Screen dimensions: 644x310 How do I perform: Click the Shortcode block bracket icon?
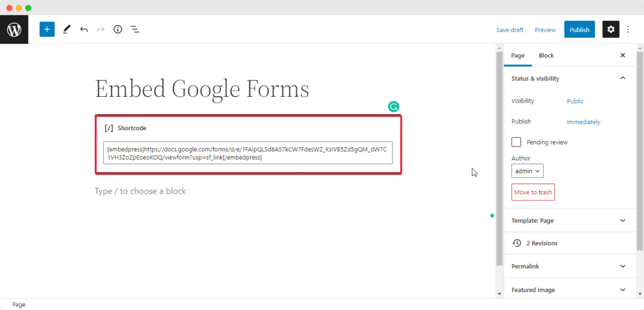coord(109,128)
